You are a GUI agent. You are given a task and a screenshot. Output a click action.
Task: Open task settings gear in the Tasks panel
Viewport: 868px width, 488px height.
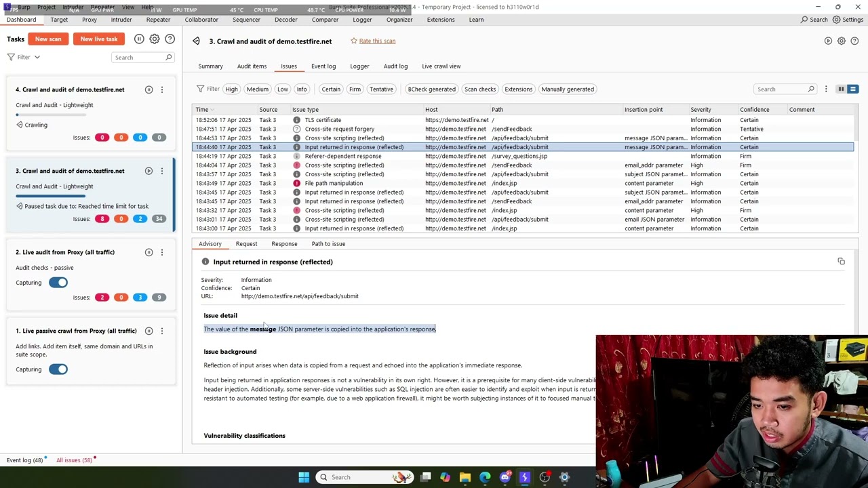[155, 39]
